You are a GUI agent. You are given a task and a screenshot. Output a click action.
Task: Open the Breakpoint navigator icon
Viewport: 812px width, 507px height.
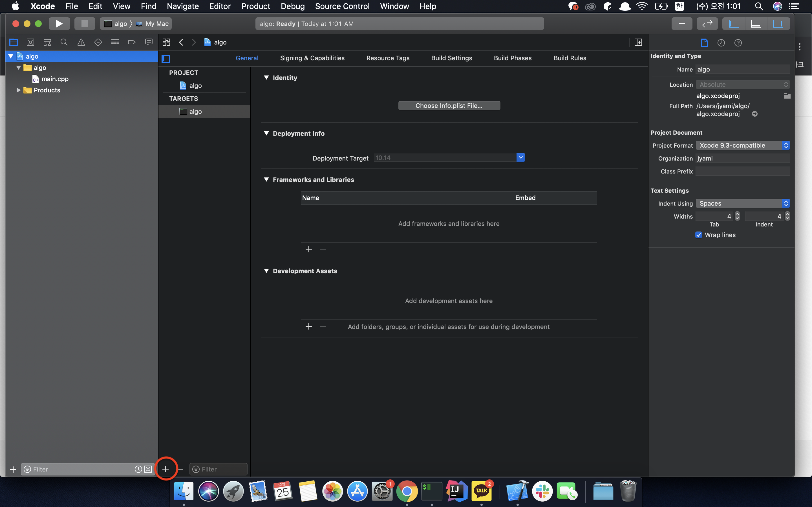coord(132,42)
